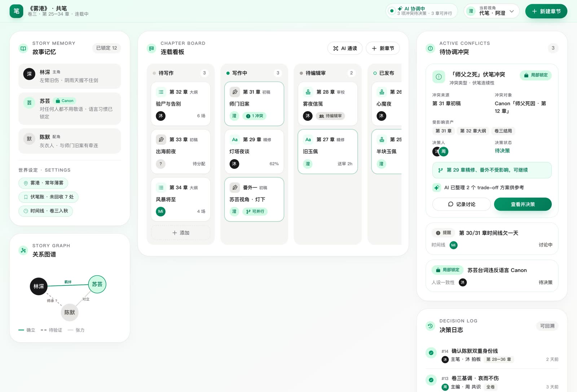Click the Mi avatar on 风暴将至 card

click(161, 211)
